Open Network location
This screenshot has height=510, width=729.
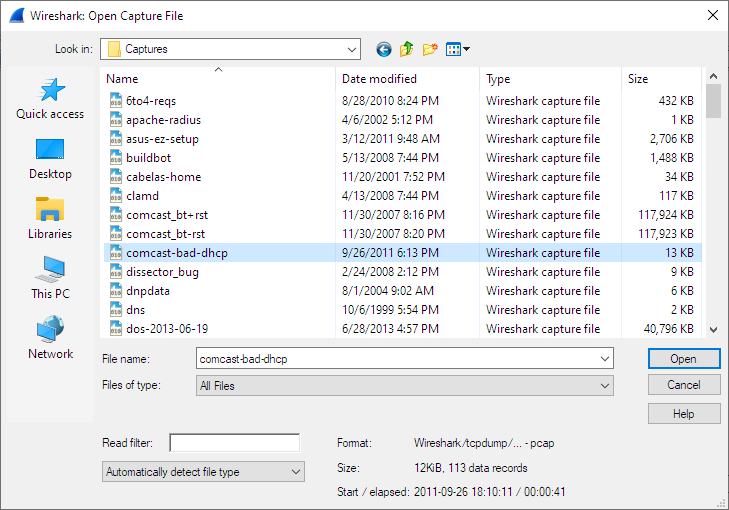50,339
